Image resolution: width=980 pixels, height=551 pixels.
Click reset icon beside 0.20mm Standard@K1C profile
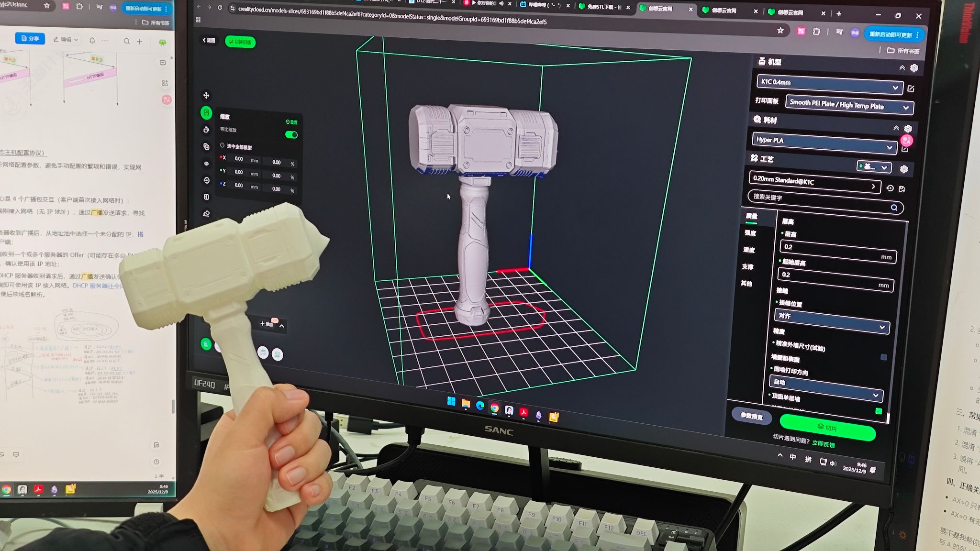click(x=890, y=188)
